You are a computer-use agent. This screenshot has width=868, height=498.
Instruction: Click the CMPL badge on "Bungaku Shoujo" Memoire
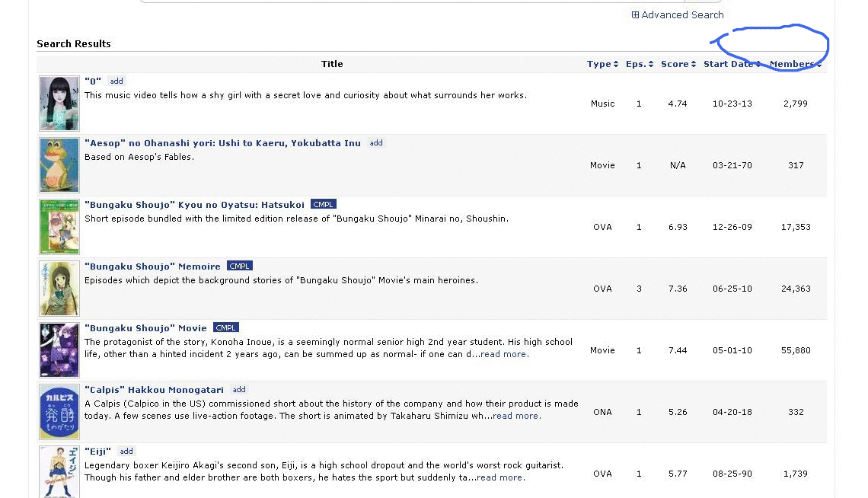[239, 266]
